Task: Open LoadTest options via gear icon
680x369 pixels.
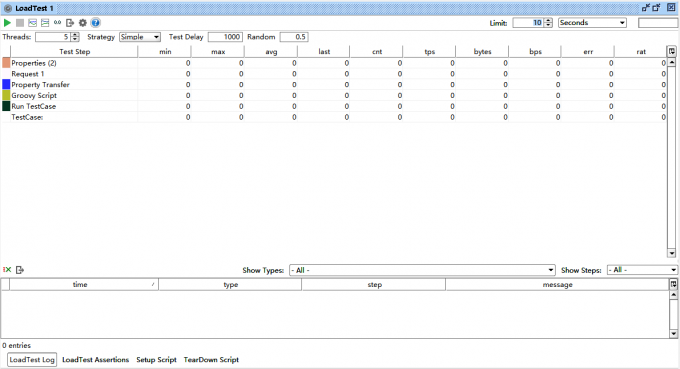Action: click(82, 23)
